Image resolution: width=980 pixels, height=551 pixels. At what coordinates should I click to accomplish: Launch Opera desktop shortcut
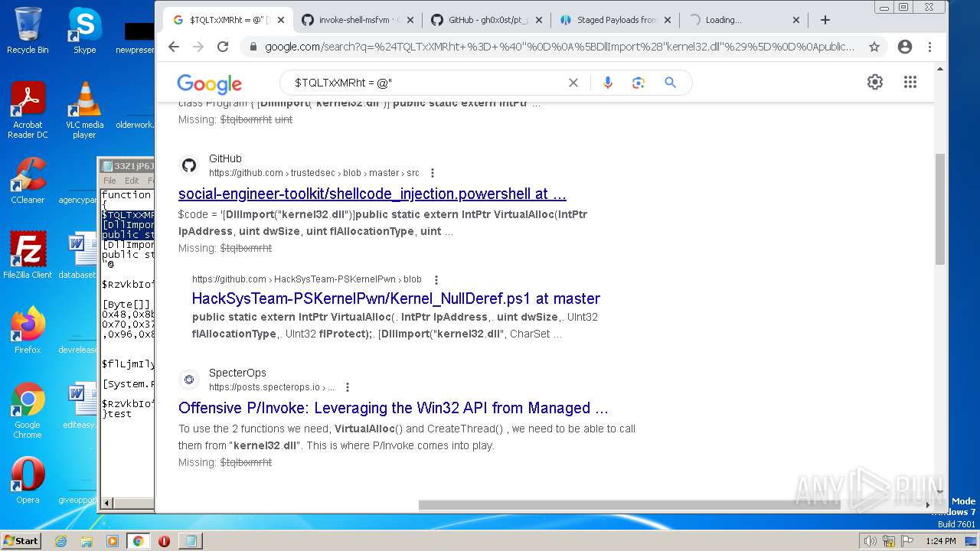(28, 481)
